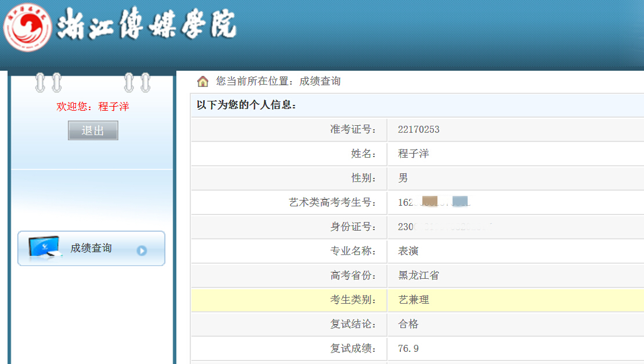
Task: Click the 复试成绩 score 76.9
Action: point(408,348)
